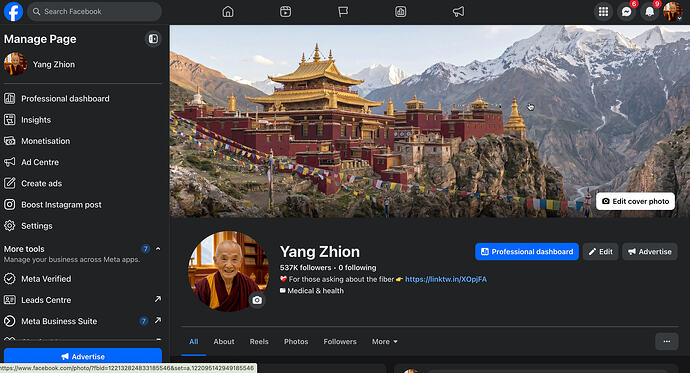Open the Home feed icon

pyautogui.click(x=228, y=11)
